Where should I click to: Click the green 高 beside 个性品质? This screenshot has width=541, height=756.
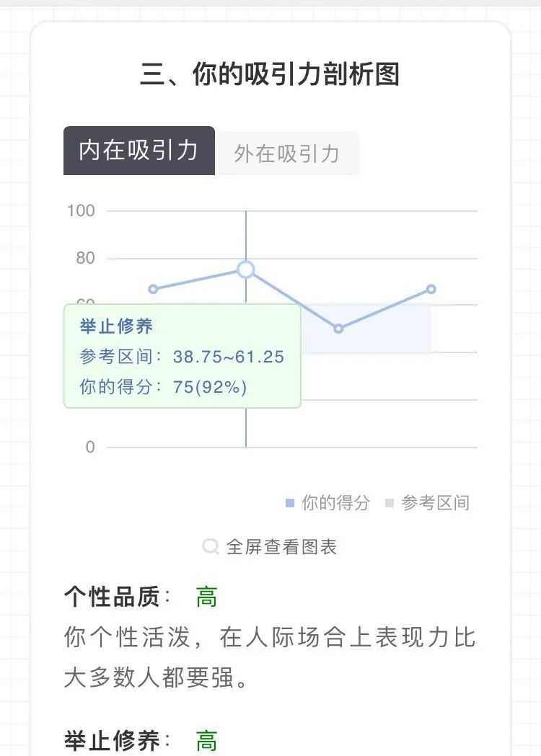pos(206,597)
